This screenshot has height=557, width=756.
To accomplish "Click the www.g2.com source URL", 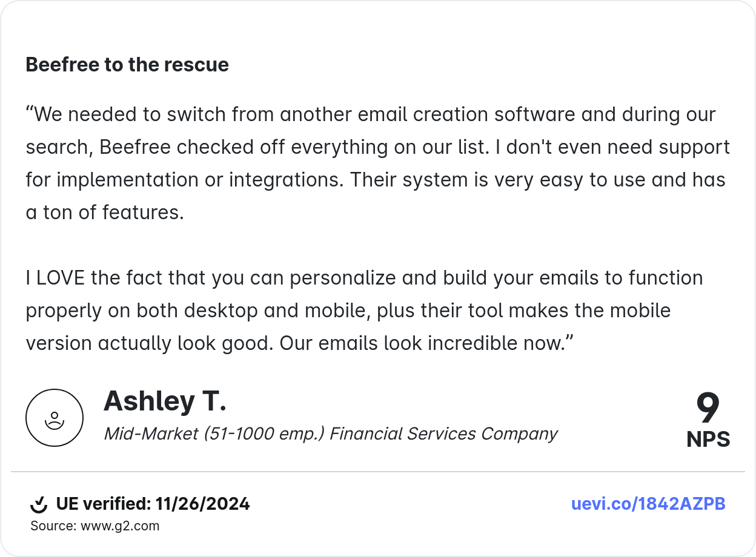I will tap(120, 526).
